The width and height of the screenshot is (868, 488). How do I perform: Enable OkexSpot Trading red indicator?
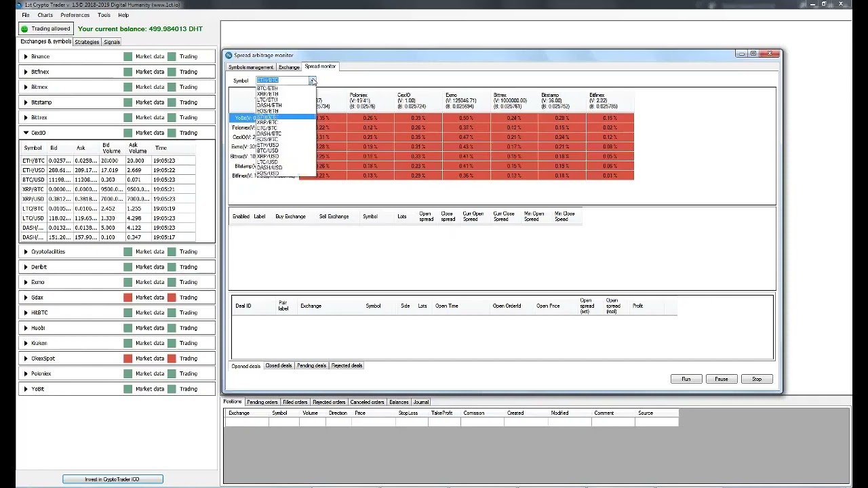coord(172,359)
